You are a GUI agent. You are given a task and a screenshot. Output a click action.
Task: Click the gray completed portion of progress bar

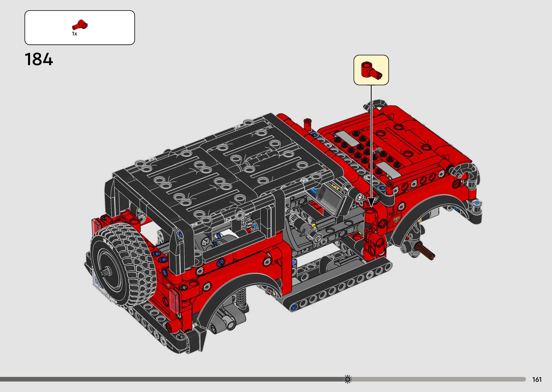click(x=169, y=379)
